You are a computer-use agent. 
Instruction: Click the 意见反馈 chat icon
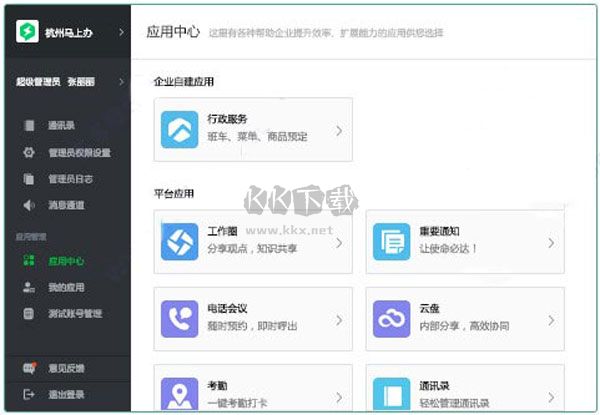(29, 368)
